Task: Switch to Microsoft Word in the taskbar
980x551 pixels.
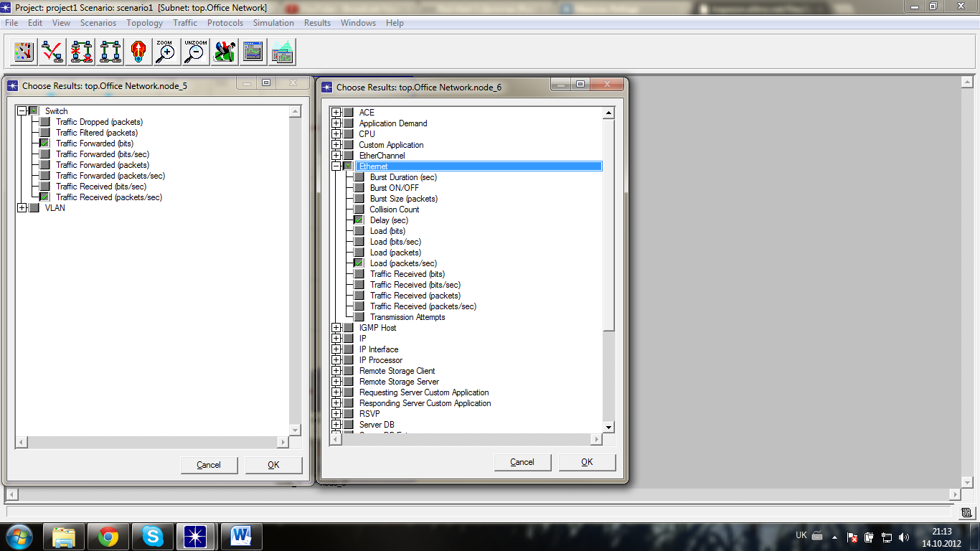Action: pos(241,536)
